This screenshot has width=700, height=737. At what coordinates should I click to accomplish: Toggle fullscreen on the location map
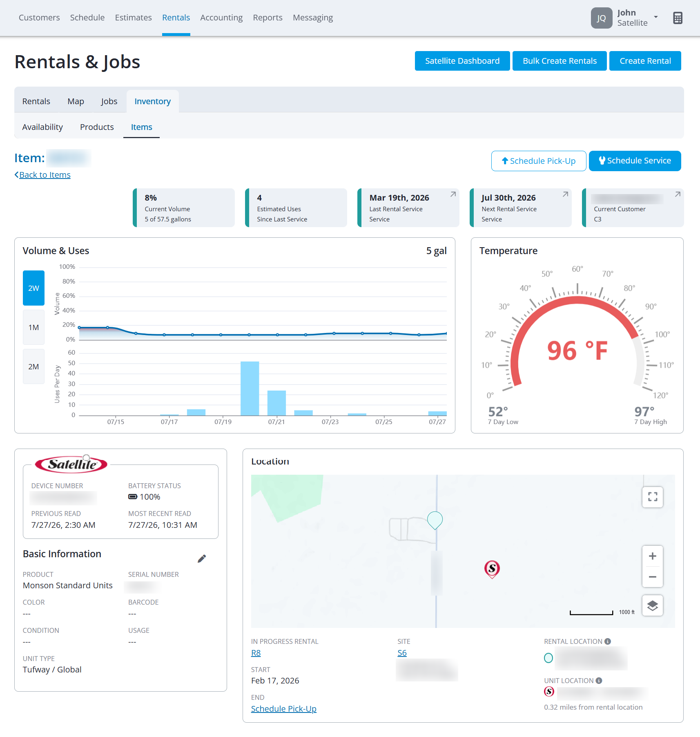653,497
